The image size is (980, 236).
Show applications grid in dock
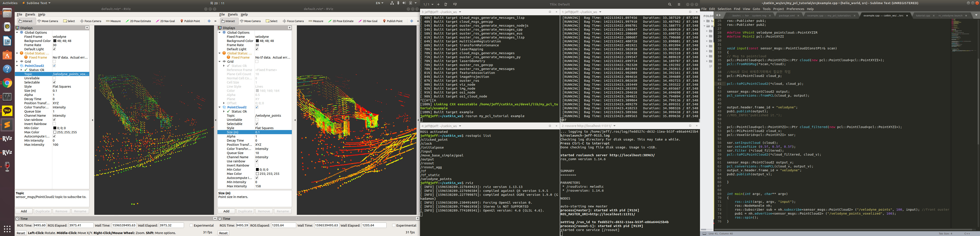pos(7,229)
